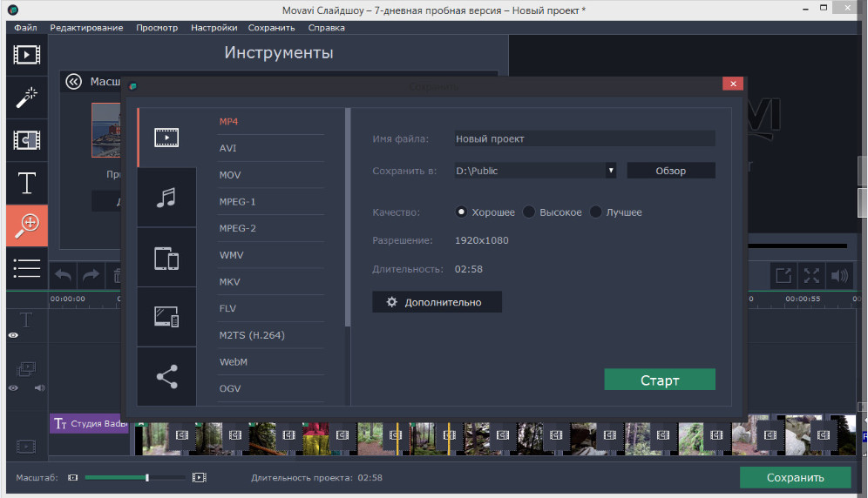Select TV export category icon
The width and height of the screenshot is (868, 498).
pos(166,317)
